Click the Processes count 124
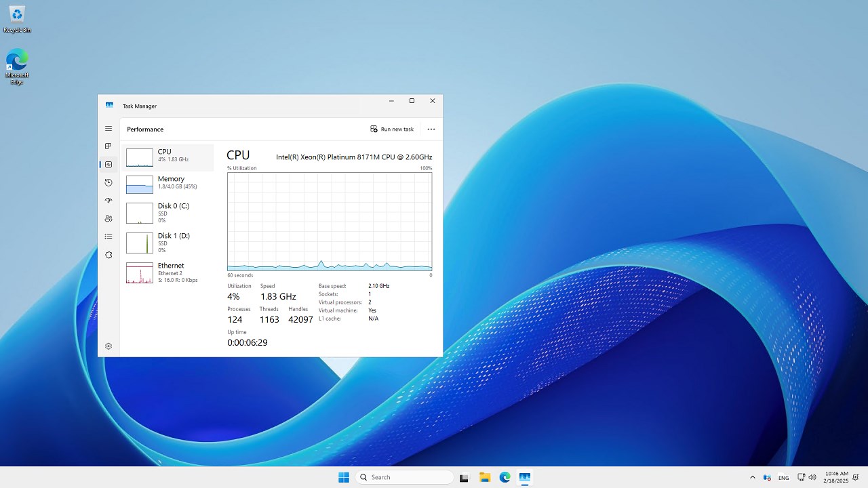Image resolution: width=868 pixels, height=488 pixels. pos(235,319)
